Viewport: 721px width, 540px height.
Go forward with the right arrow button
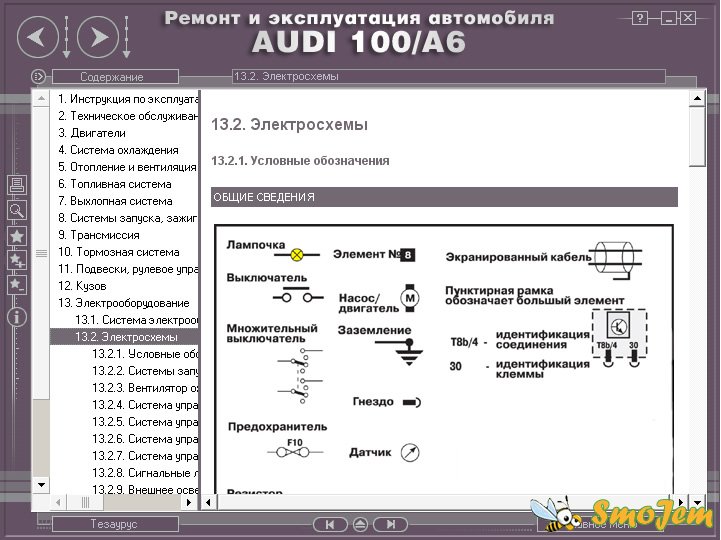click(98, 37)
